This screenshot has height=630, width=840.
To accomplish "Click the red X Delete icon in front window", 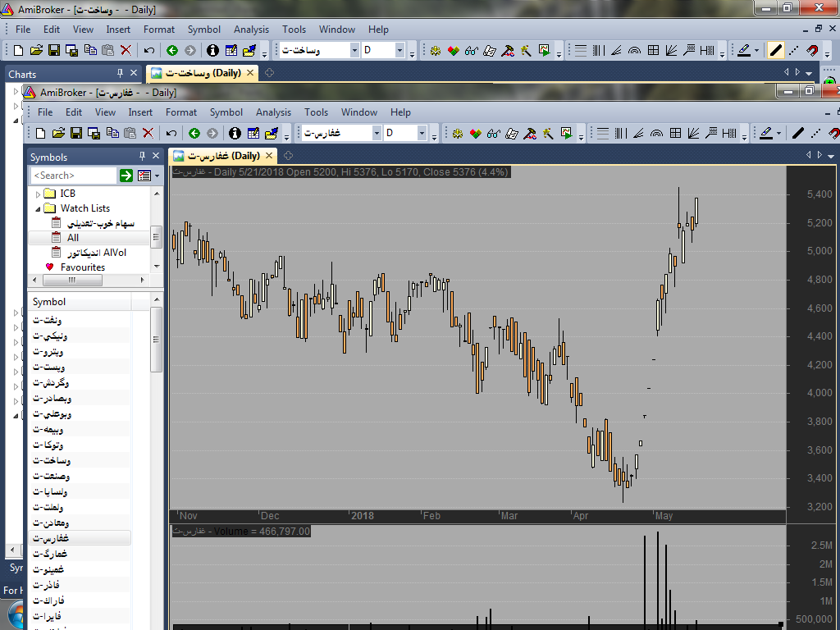I will (x=148, y=134).
